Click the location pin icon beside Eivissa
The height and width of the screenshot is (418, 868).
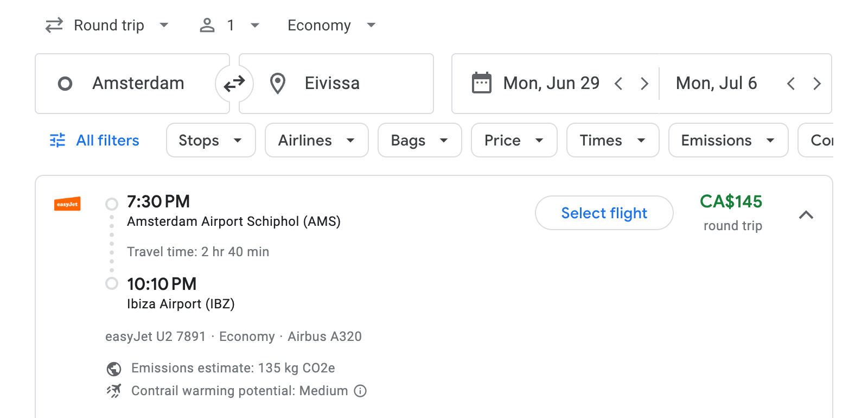point(278,83)
